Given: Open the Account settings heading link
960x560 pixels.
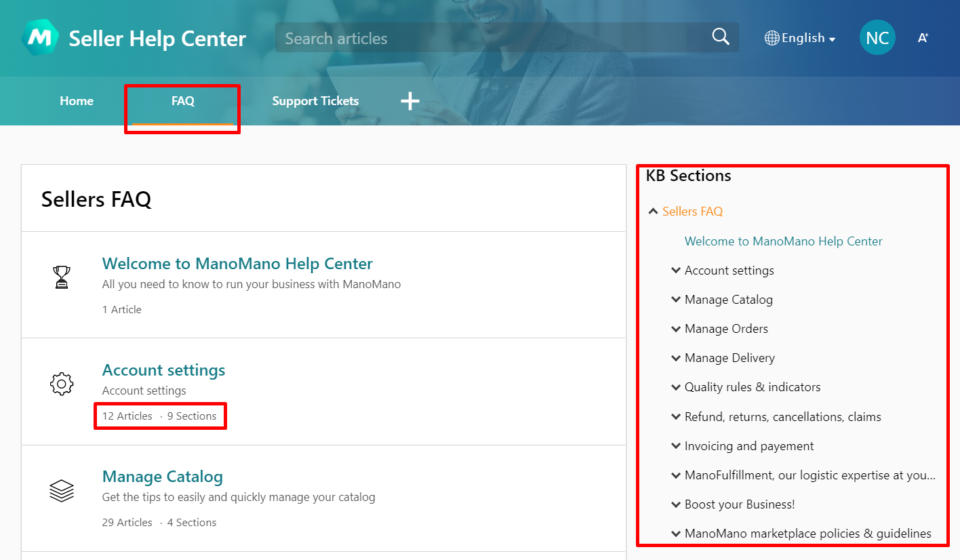Looking at the screenshot, I should (163, 370).
